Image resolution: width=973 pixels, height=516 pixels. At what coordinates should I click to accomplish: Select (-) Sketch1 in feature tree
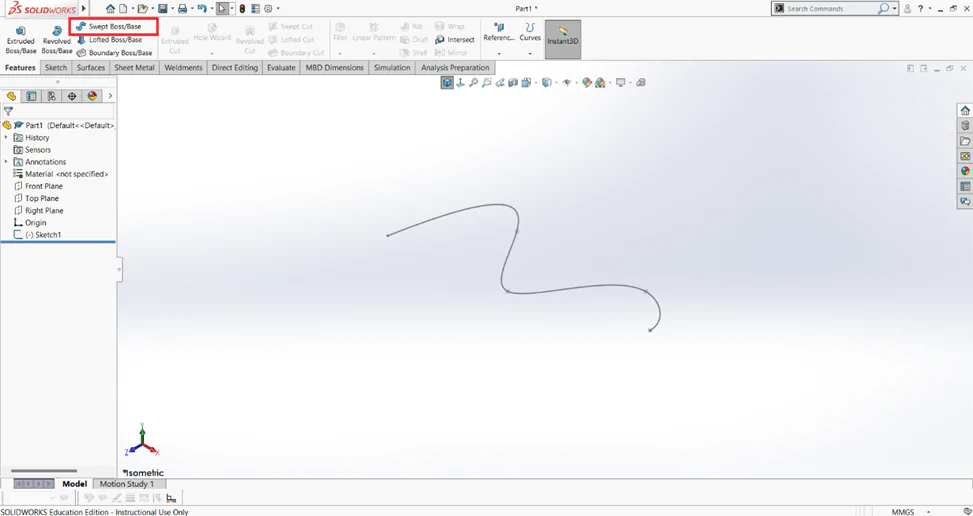tap(37, 234)
